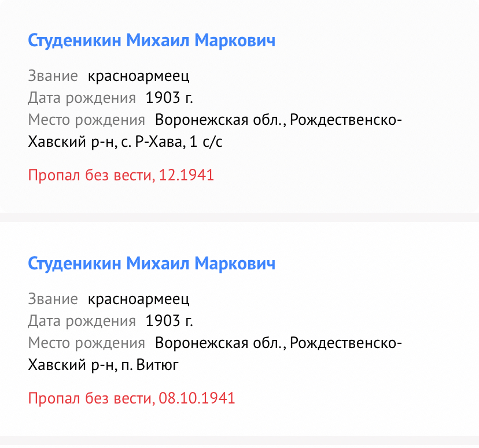Select '1903 г.' birth year in Р-Хава record
Screen dimensions: 479x448
pyautogui.click(x=170, y=98)
